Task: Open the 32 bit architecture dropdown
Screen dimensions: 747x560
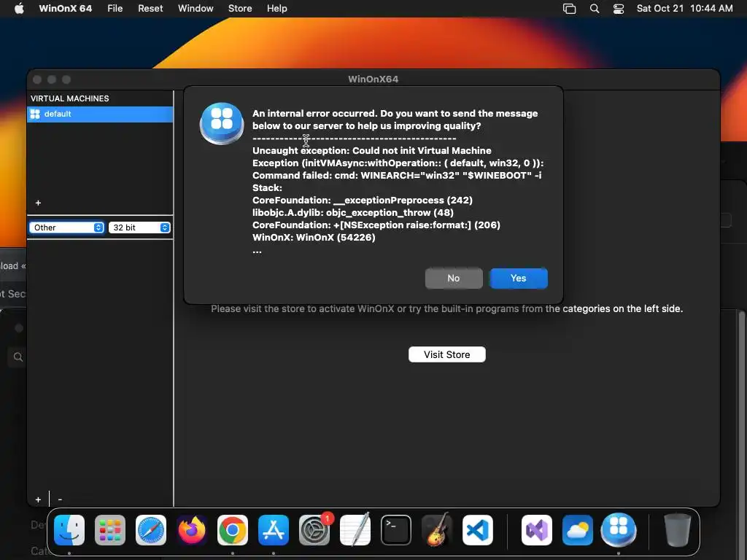Action: 139,227
